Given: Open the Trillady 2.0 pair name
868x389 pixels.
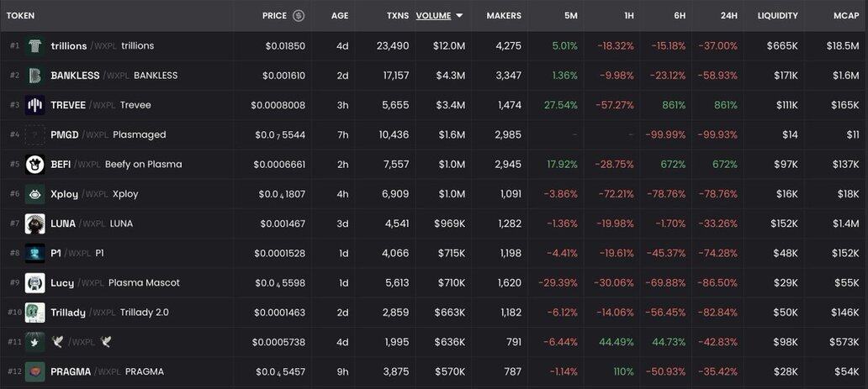Looking at the screenshot, I should point(109,312).
